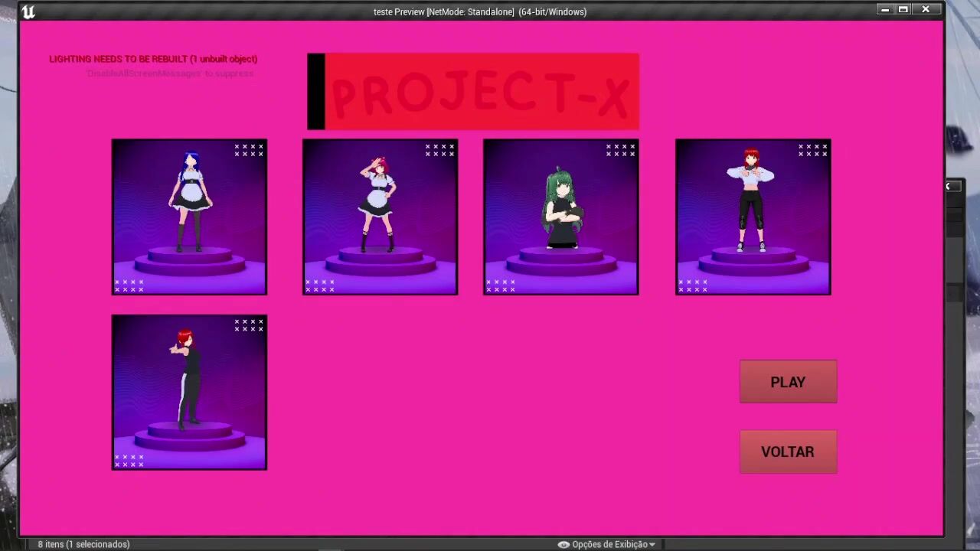Screen dimensions: 980x551
Task: Select the blue-haired maid character card
Action: 189,217
